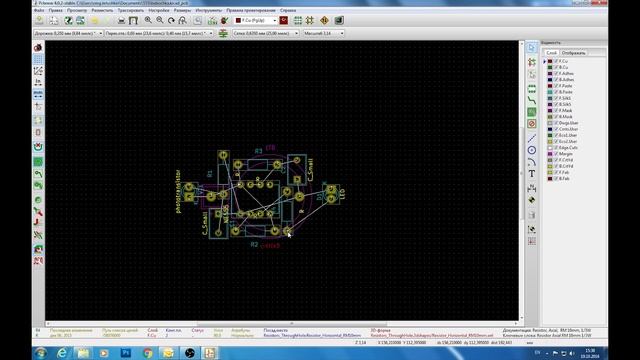
Task: Select the Route track tool
Action: [531, 100]
